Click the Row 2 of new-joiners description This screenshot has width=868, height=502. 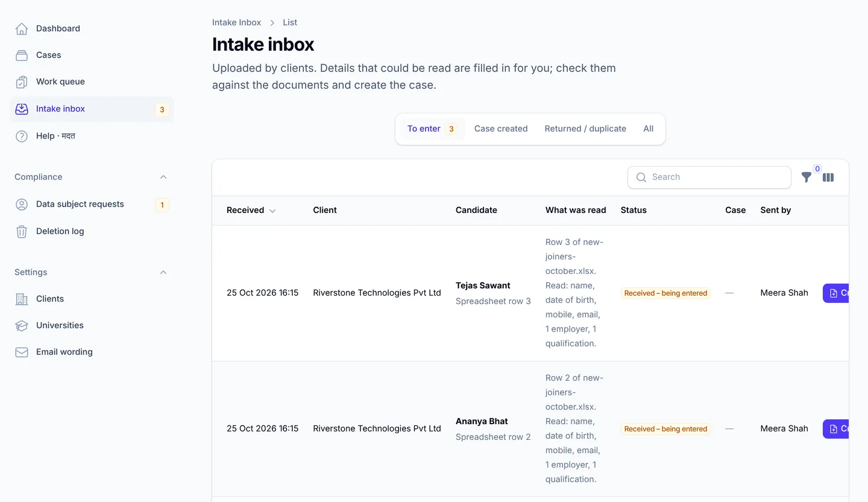[574, 428]
